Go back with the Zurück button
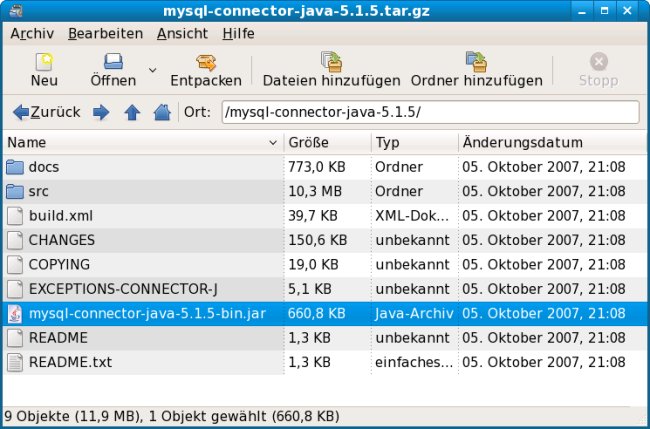 (46, 112)
